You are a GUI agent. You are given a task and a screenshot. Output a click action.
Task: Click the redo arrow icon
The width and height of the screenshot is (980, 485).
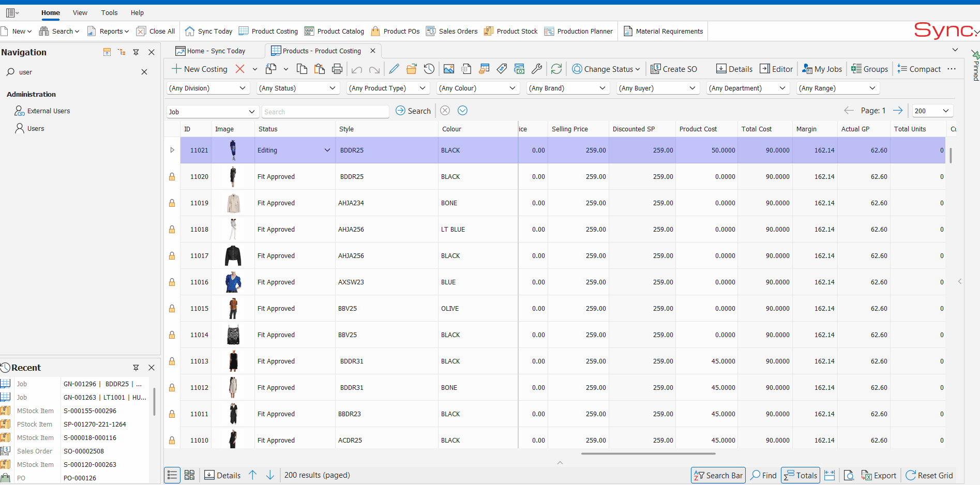click(374, 69)
